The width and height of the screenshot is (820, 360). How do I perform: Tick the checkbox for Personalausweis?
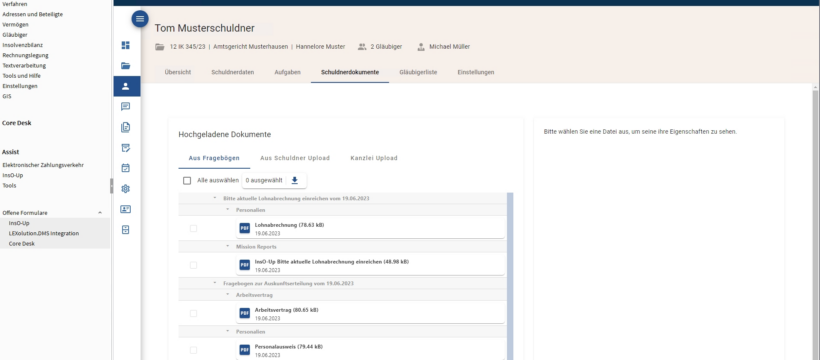[193, 350]
